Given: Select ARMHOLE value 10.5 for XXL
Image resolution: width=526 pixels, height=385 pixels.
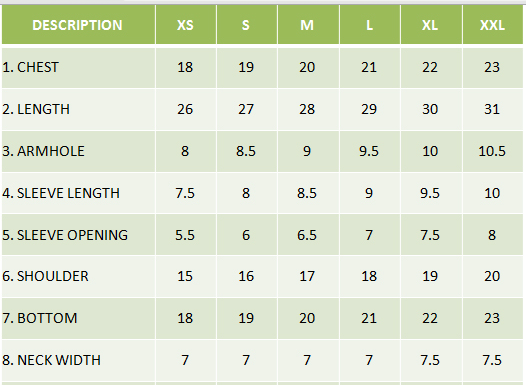Looking at the screenshot, I should click(493, 151).
